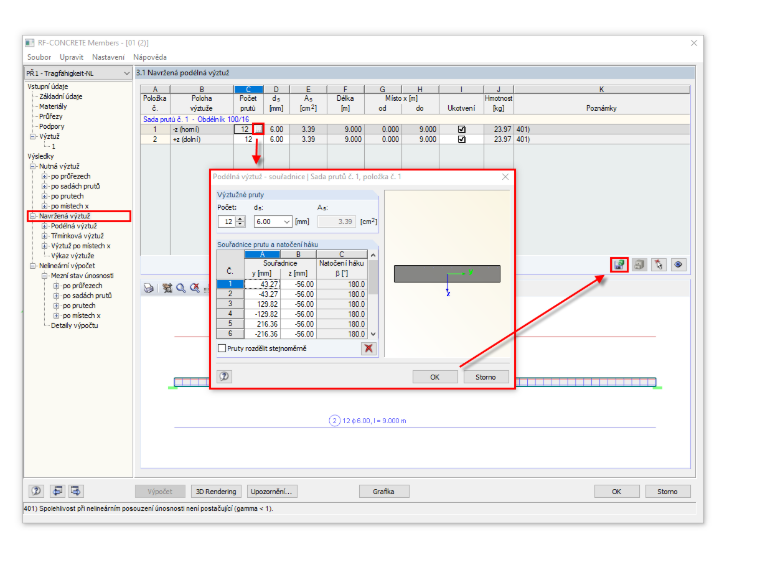The image size is (760, 570).
Task: Open the Soubor menu
Action: tap(39, 57)
